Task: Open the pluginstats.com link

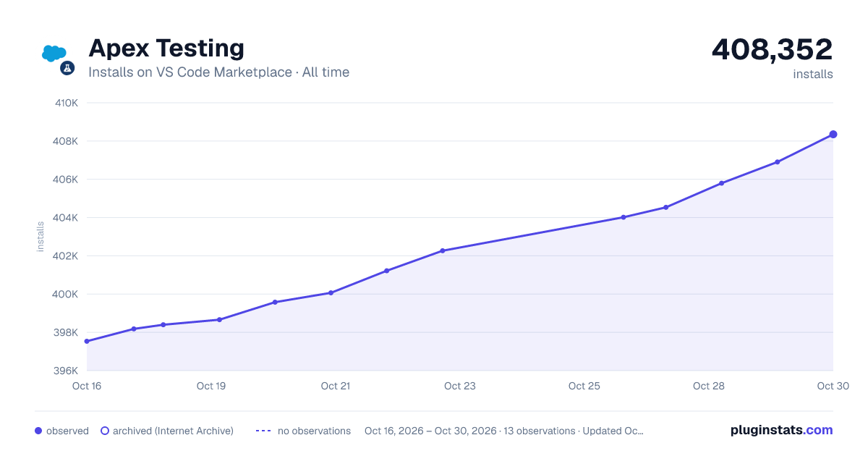Action: pyautogui.click(x=782, y=430)
